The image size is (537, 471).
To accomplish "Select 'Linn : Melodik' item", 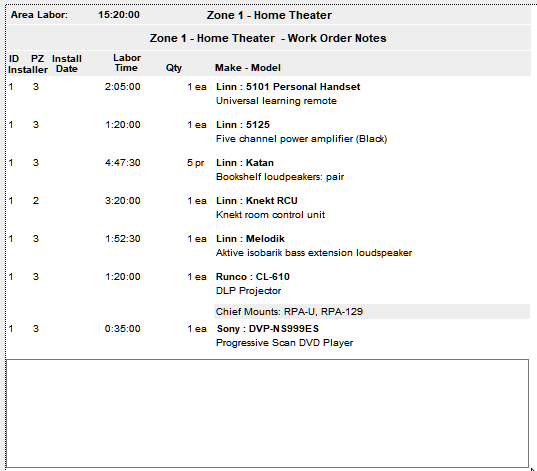I will tap(250, 239).
